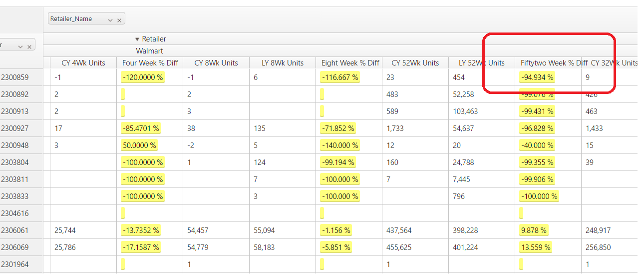644x279 pixels.
Task: Select row header 2300859
Action: (15, 77)
